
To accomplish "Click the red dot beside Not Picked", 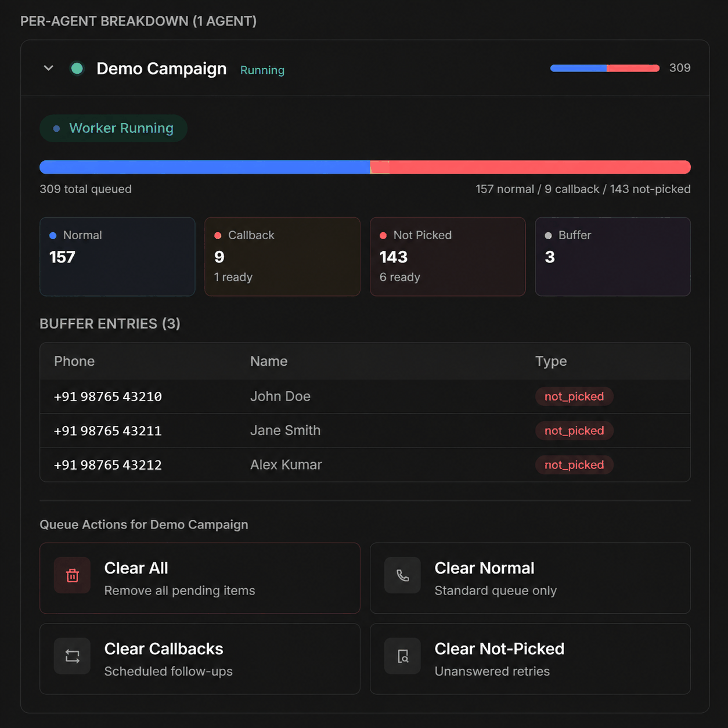I will point(383,236).
